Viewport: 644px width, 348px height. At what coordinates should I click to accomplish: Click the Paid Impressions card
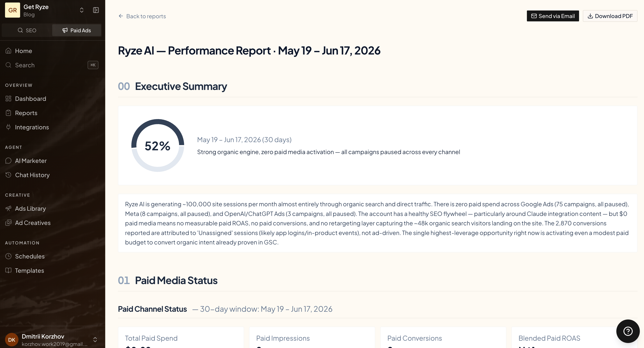[x=312, y=338]
